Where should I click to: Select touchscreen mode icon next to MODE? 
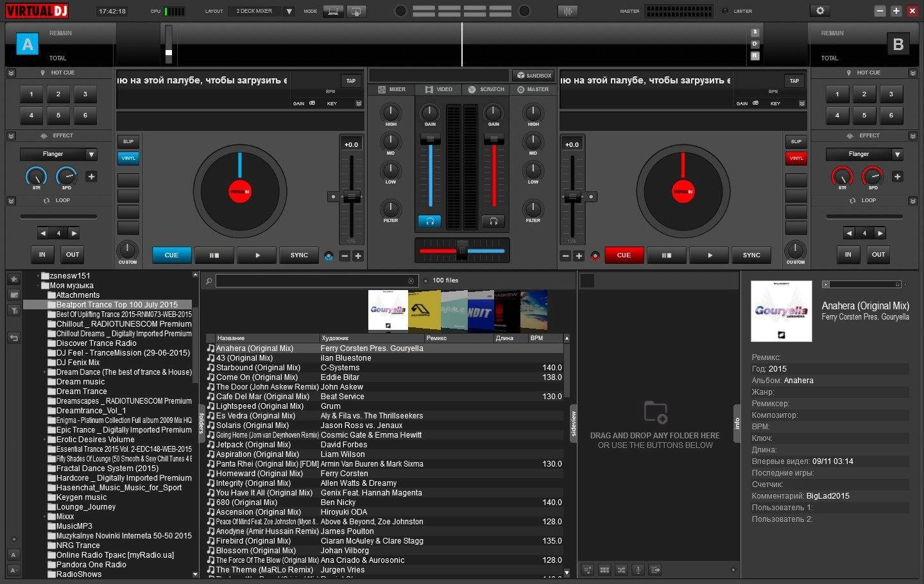point(356,11)
